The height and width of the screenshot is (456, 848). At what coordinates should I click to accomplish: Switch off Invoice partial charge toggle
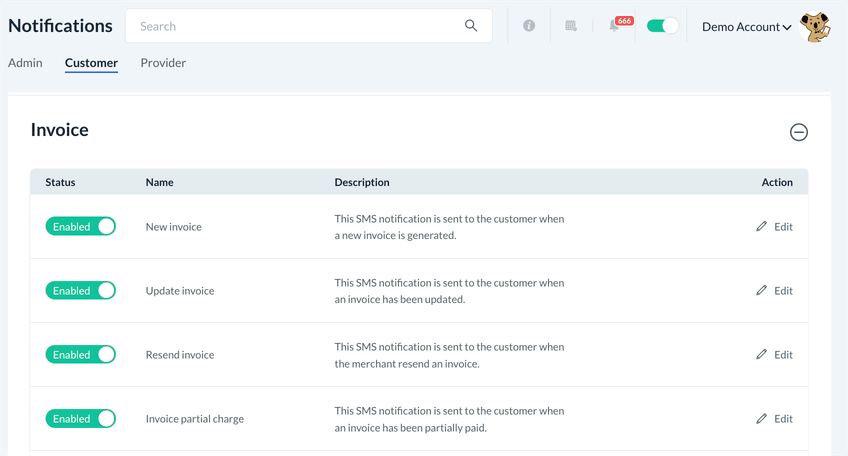(x=81, y=419)
